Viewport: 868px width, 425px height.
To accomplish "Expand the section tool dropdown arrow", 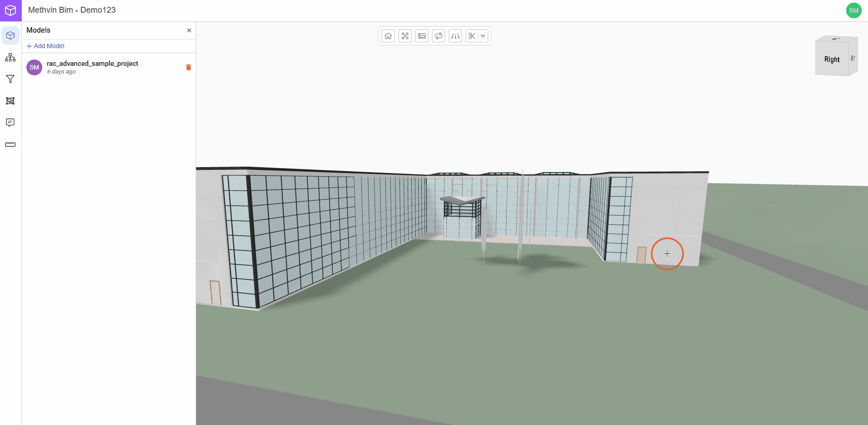I will [483, 36].
